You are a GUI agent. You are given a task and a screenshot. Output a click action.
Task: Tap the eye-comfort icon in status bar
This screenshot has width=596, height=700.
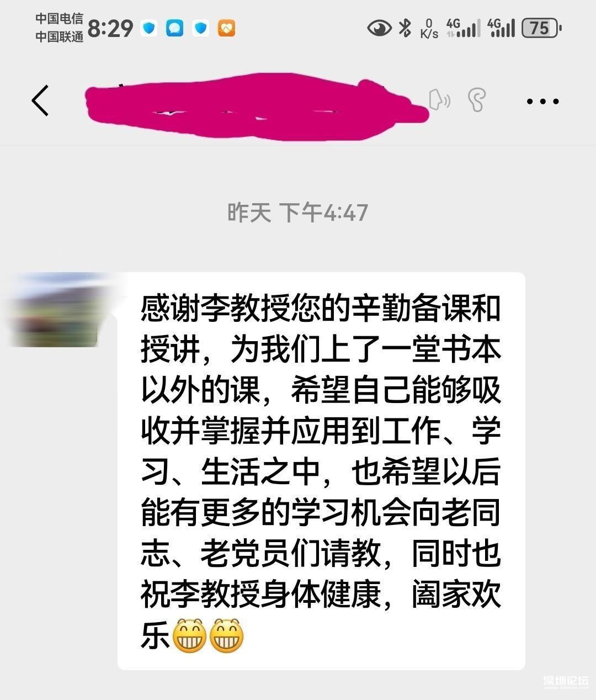pyautogui.click(x=379, y=28)
